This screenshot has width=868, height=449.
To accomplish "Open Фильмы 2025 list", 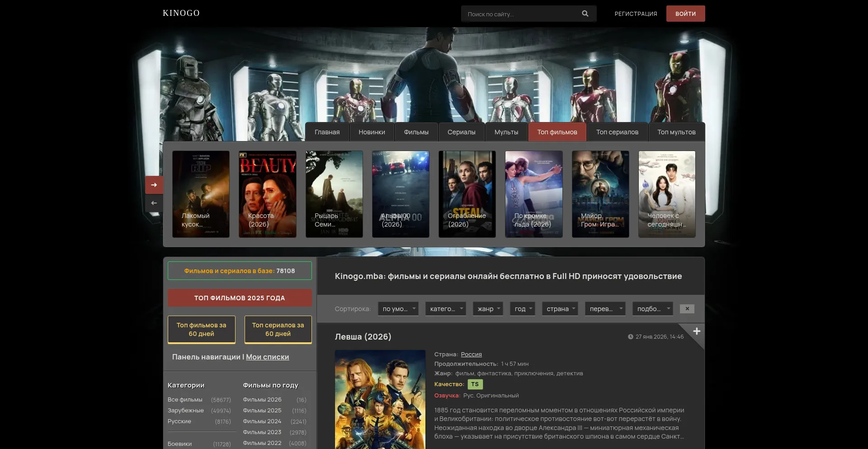I will tap(262, 411).
